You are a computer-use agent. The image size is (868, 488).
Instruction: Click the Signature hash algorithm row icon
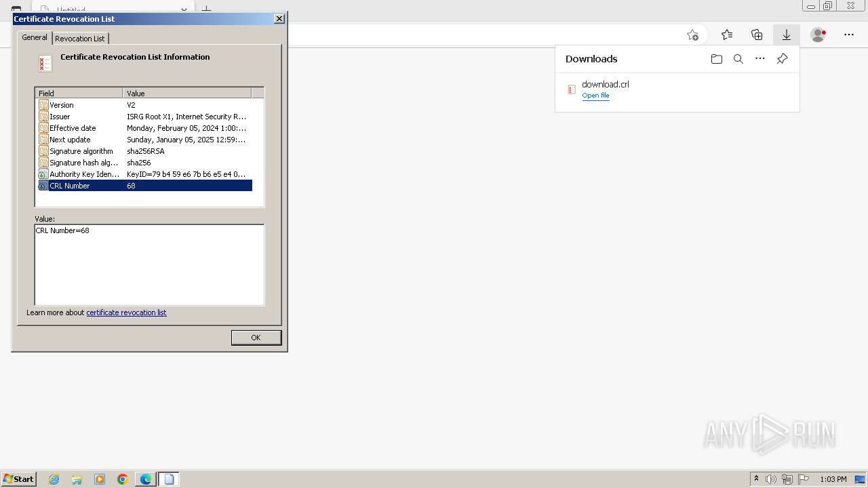click(43, 163)
